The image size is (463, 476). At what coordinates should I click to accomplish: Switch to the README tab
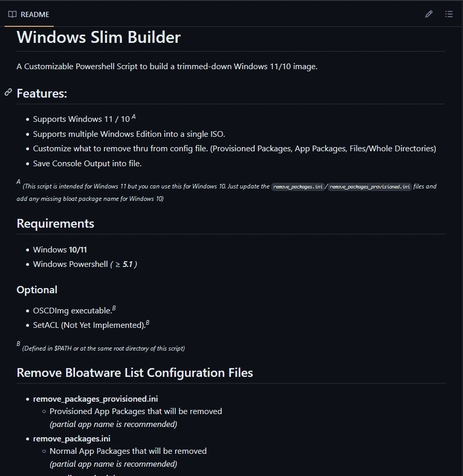35,14
